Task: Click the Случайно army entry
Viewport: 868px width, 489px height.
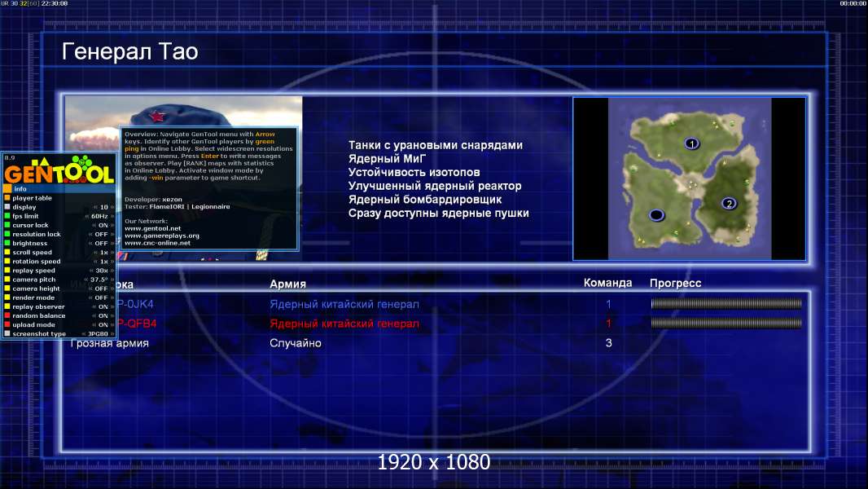Action: pos(296,343)
